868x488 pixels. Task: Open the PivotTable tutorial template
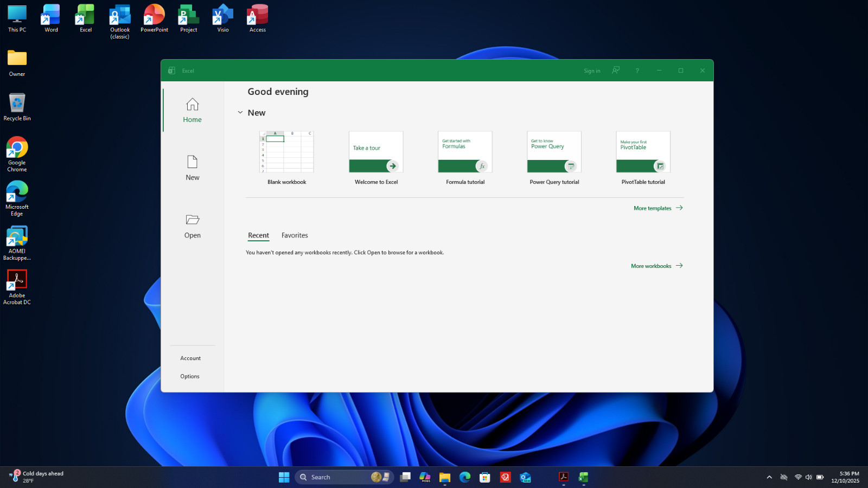(643, 158)
